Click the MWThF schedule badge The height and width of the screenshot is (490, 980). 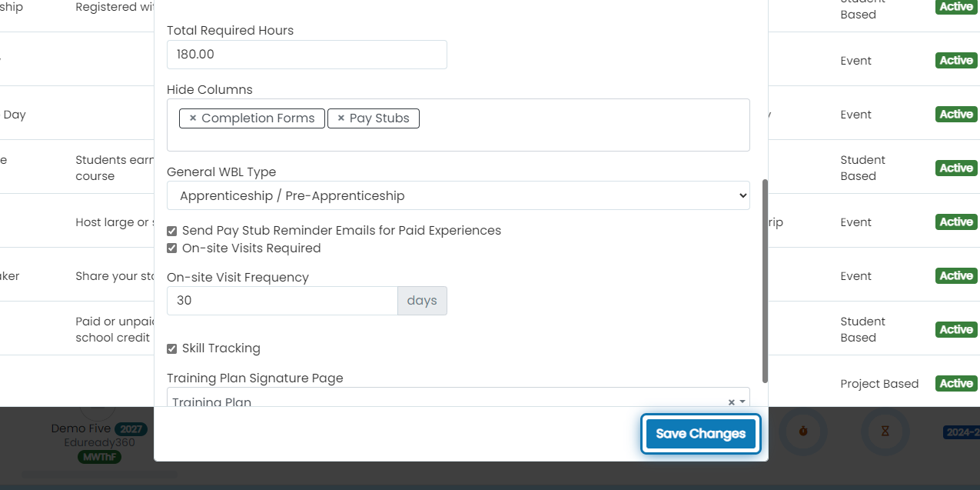pos(99,457)
